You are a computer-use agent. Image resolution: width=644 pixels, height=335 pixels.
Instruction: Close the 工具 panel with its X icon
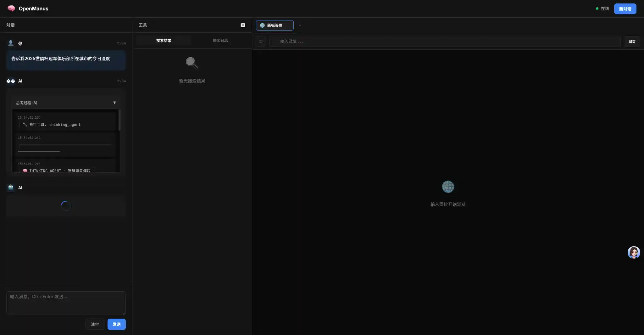pyautogui.click(x=243, y=25)
